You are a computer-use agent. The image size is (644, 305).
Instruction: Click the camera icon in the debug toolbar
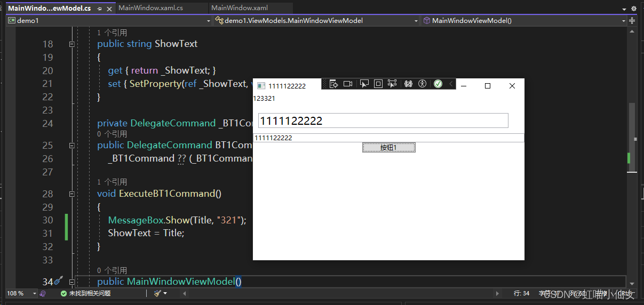pyautogui.click(x=348, y=84)
